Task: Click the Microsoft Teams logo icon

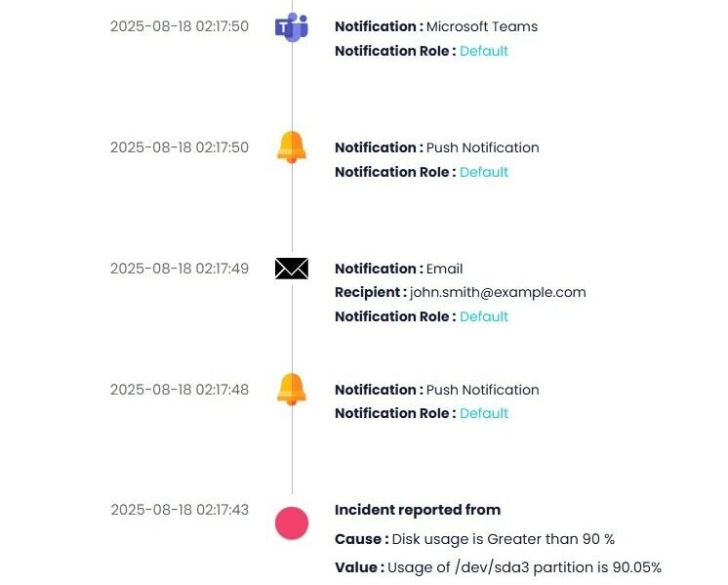Action: pyautogui.click(x=291, y=27)
